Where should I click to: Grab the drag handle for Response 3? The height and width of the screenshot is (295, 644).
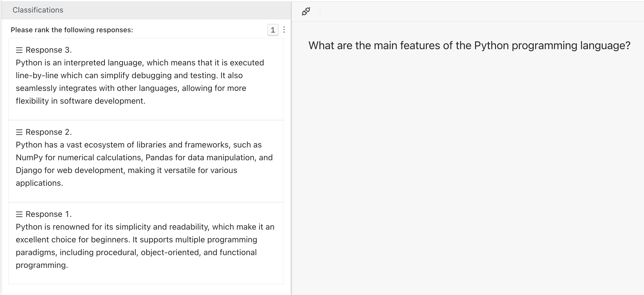[x=19, y=50]
